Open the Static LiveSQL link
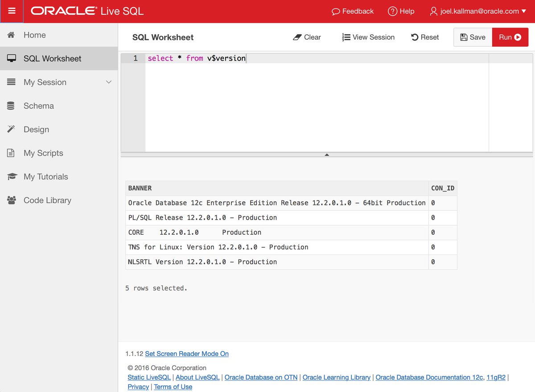 [x=149, y=377]
